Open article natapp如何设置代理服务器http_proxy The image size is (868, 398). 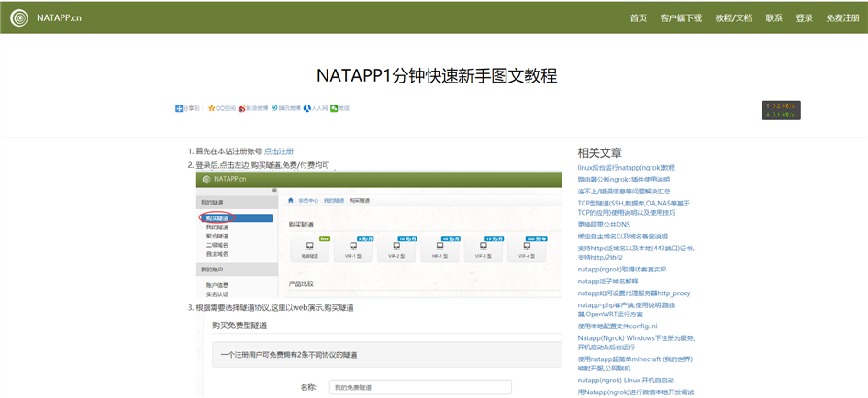pos(634,293)
